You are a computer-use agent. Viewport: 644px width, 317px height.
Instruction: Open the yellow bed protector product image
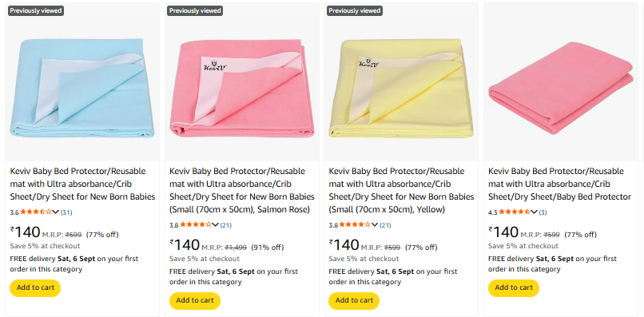coord(401,88)
